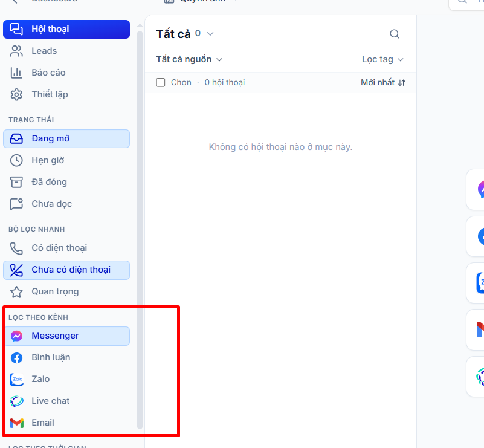Click the 0 hội thoại count text
Image resolution: width=484 pixels, height=448 pixels.
(225, 82)
